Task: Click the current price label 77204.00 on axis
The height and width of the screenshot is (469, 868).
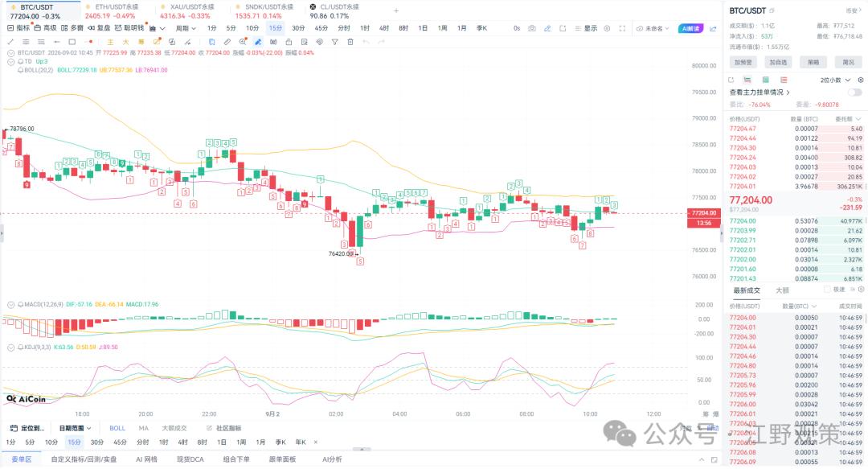Action: tap(703, 213)
